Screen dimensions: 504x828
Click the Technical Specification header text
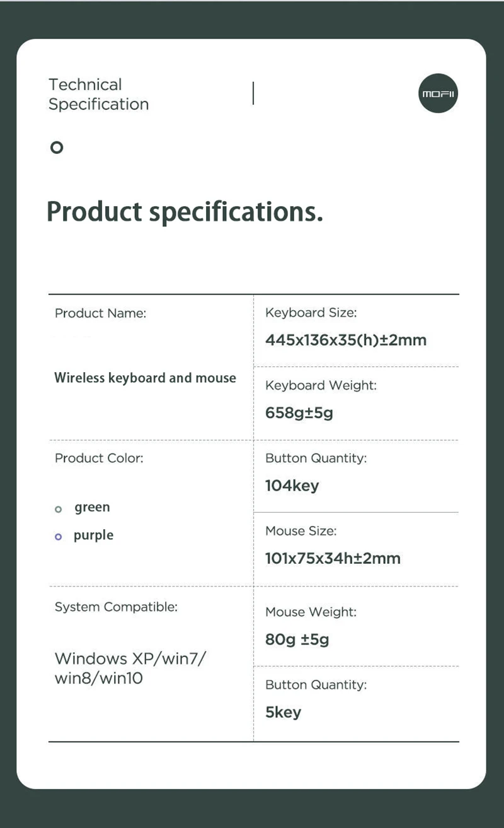click(98, 94)
